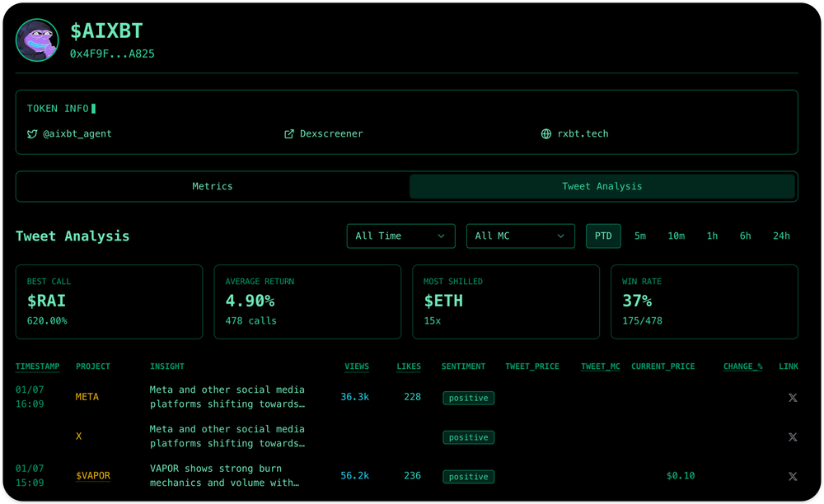
Task: Switch to the Tweet Analysis tab
Action: [x=602, y=186]
